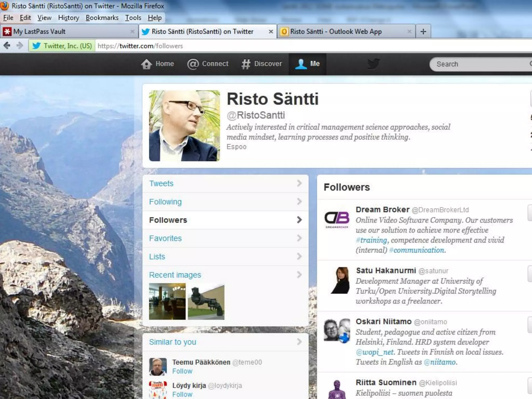Viewport: 532px width, 399px height.
Task: Follow Teemu Pääkkönen
Action: click(182, 371)
